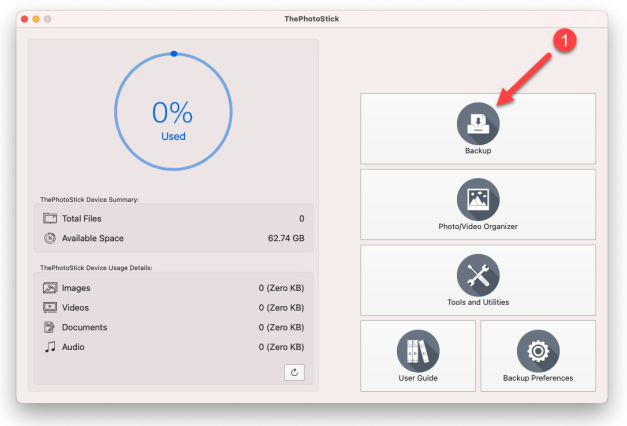Click ThePhotoStick Device Usage Details heading
Image resolution: width=627 pixels, height=426 pixels.
(96, 268)
